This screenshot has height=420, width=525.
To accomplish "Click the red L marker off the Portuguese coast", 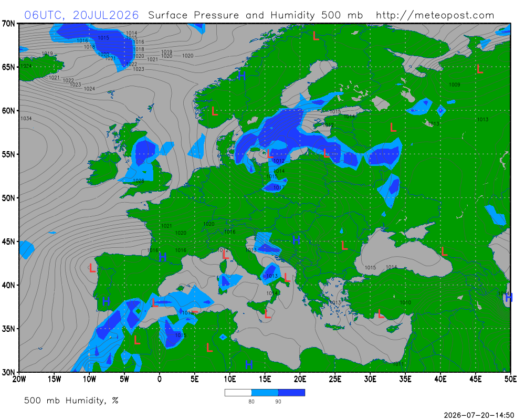I will click(92, 268).
